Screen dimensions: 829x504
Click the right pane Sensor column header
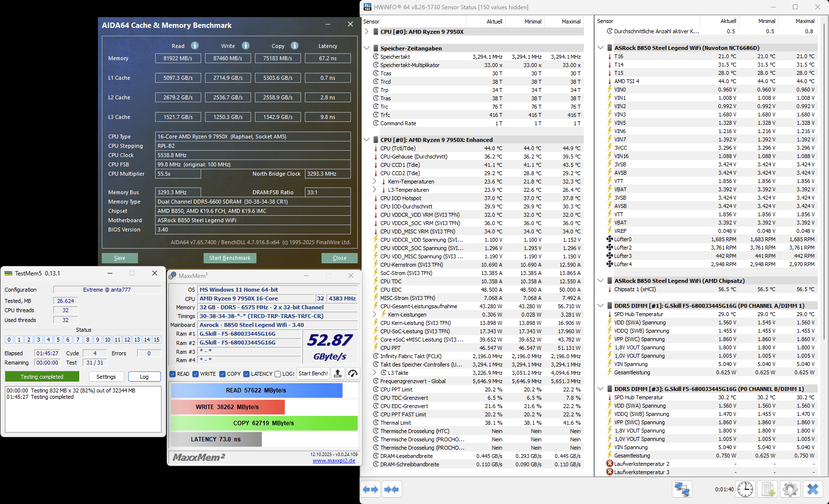(x=647, y=21)
